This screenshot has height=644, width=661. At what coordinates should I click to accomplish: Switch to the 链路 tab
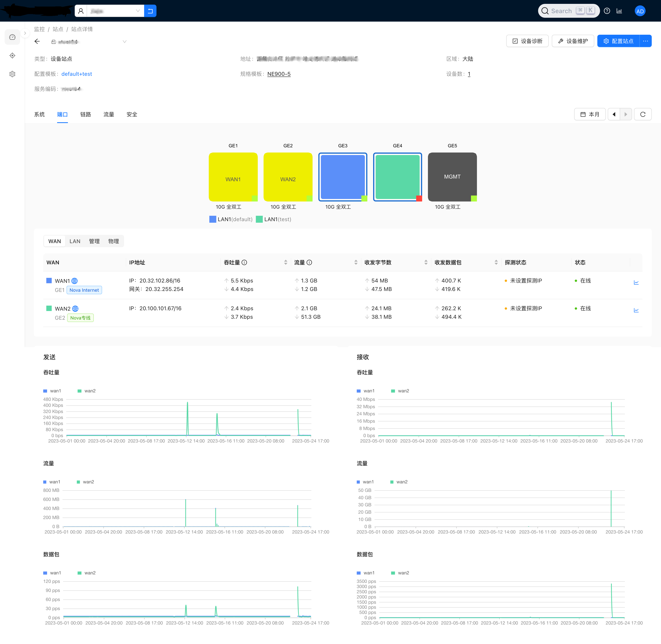(x=86, y=114)
